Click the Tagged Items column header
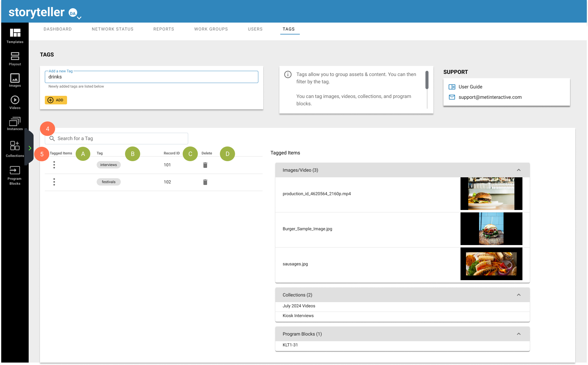588x365 pixels. point(61,153)
